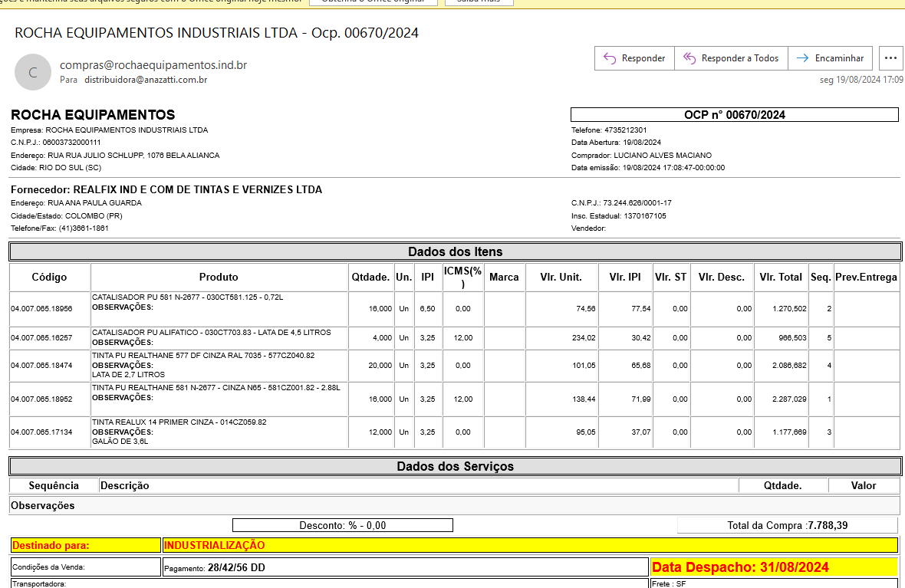Open the more actions ellipsis menu

(x=890, y=58)
